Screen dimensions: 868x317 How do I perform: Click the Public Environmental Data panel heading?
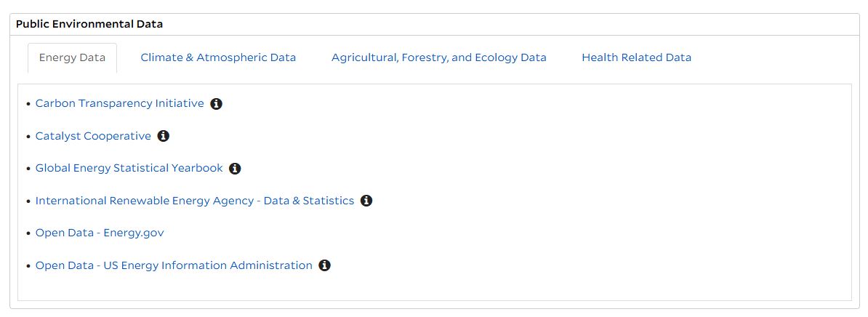coord(89,24)
